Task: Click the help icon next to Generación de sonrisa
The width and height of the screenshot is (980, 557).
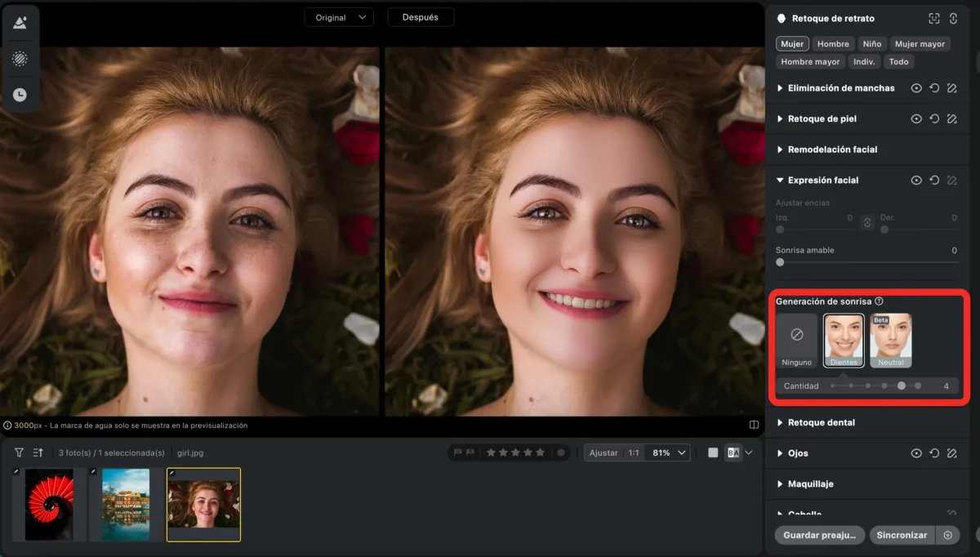Action: coord(879,301)
